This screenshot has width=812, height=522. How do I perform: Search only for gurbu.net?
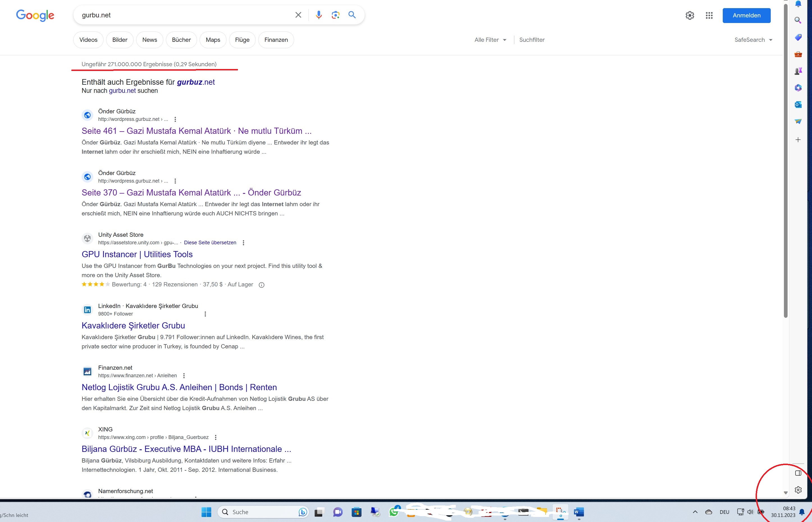pos(122,91)
